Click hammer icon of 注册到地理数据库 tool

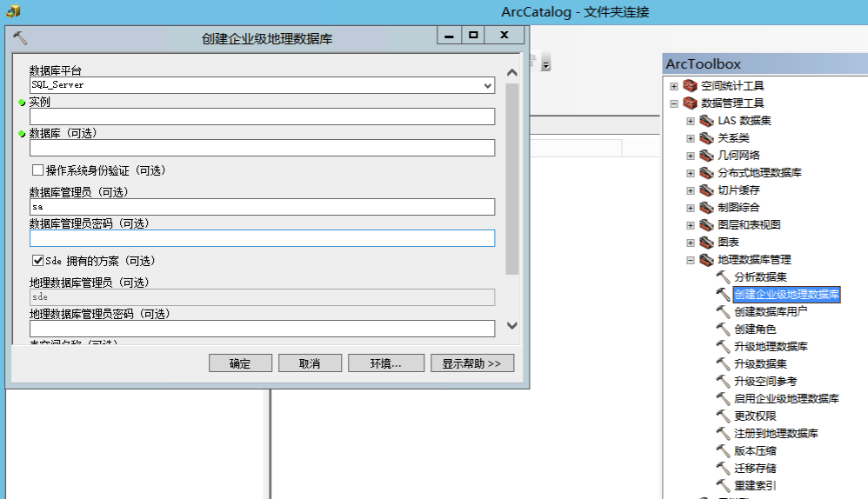(723, 433)
